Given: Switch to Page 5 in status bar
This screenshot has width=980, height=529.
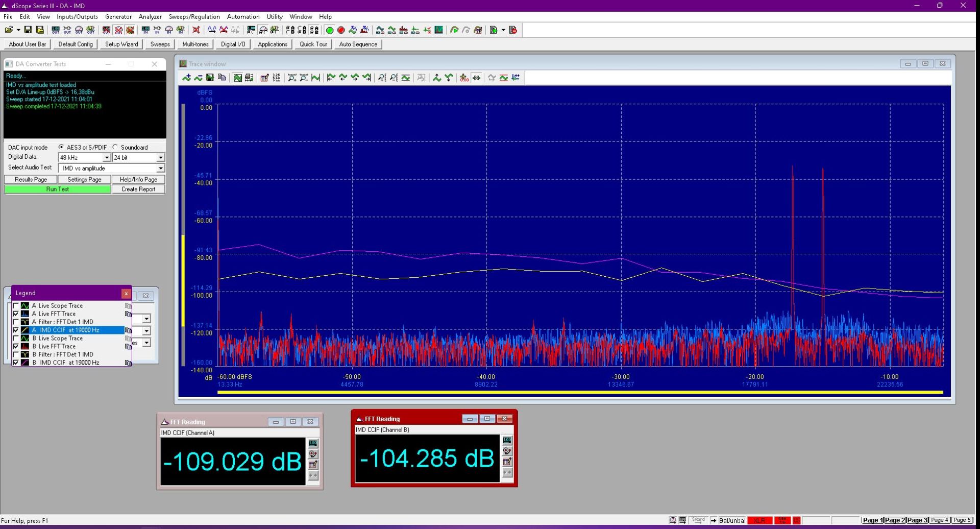Looking at the screenshot, I should click(x=962, y=520).
